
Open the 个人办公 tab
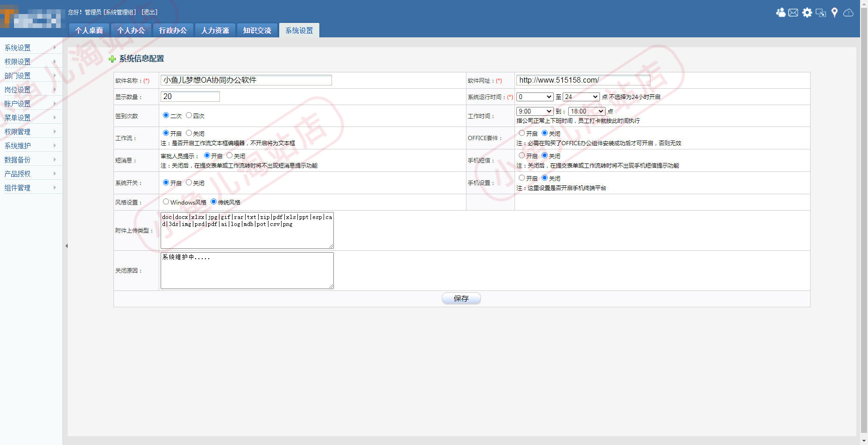point(131,30)
